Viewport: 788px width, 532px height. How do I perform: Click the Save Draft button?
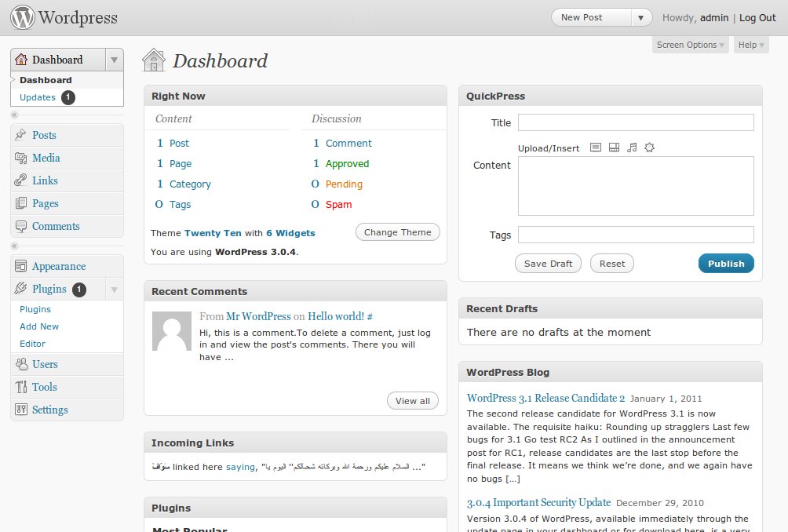(x=548, y=264)
